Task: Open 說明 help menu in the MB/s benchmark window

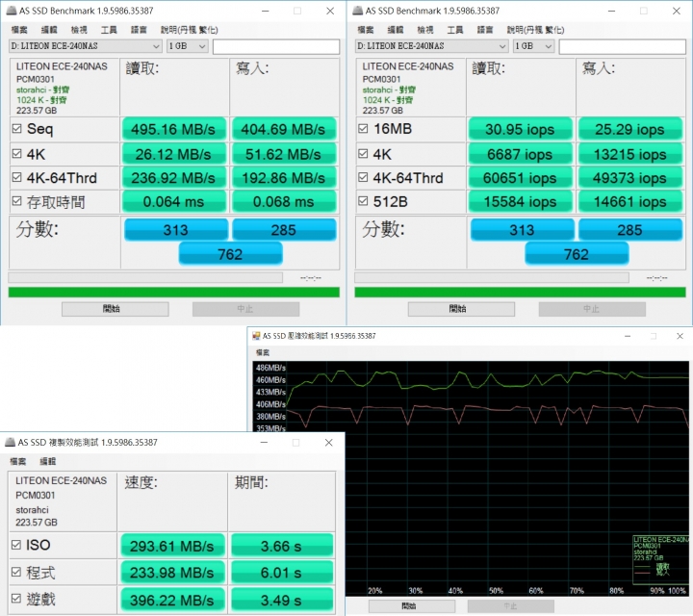Action: click(x=190, y=30)
